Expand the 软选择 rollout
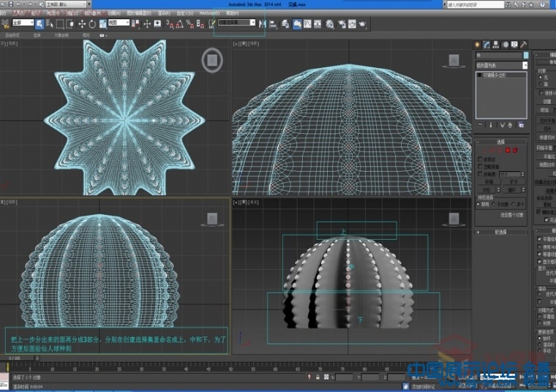 coord(500,232)
